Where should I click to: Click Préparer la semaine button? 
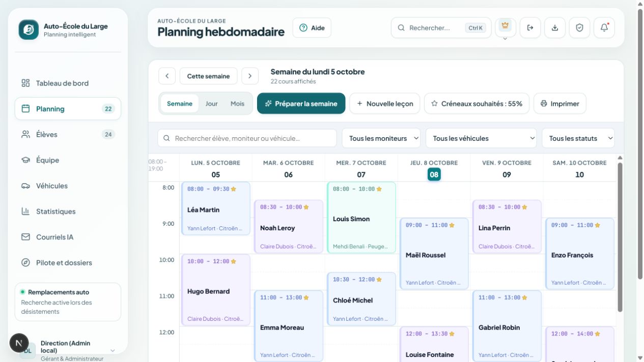(301, 104)
